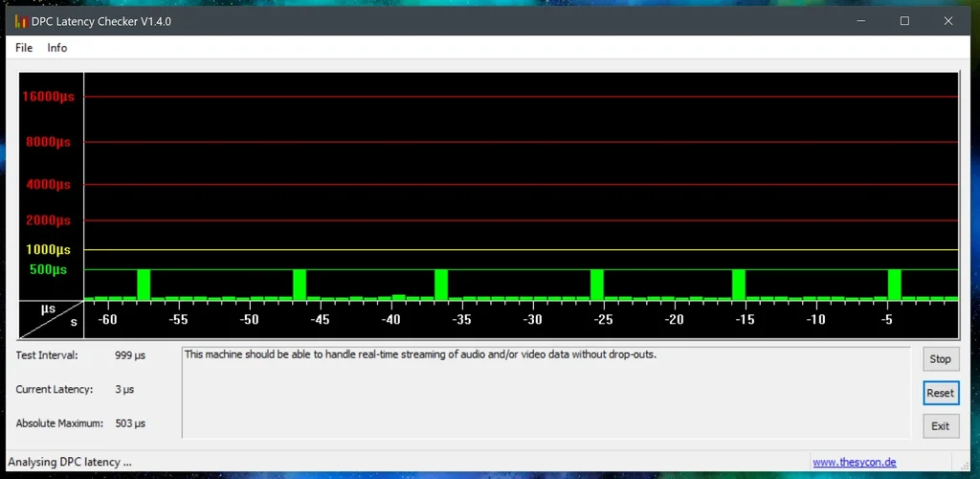Screen dimensions: 980x479
Task: Click the Stop button
Action: (940, 359)
